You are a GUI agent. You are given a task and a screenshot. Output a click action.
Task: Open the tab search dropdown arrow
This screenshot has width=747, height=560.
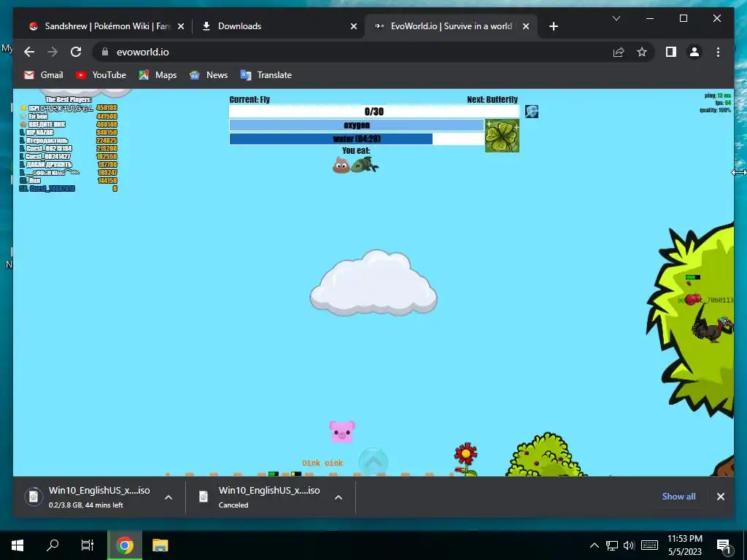tap(616, 18)
